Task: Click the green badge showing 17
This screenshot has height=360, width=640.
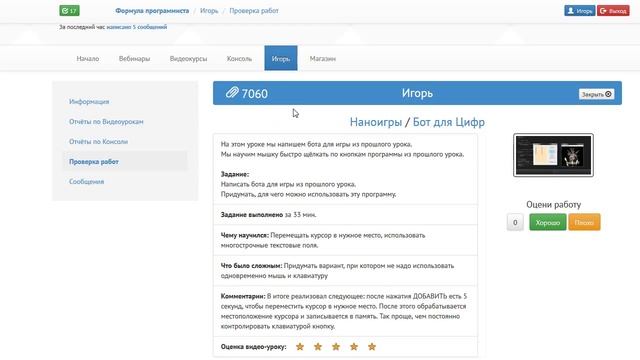Action: pyautogui.click(x=69, y=11)
